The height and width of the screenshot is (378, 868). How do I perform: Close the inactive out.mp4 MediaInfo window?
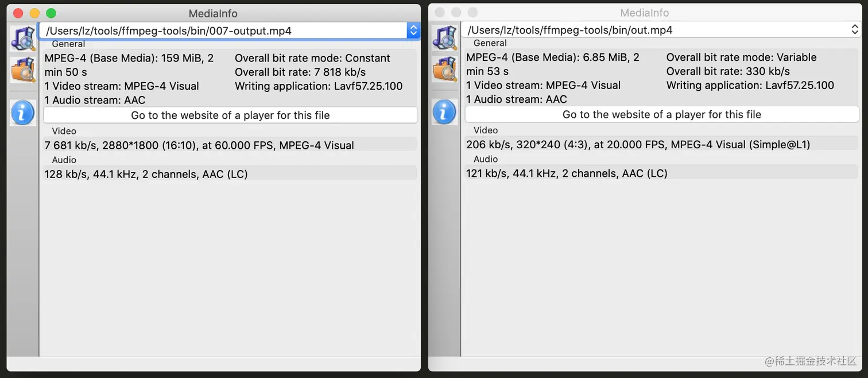tap(440, 13)
